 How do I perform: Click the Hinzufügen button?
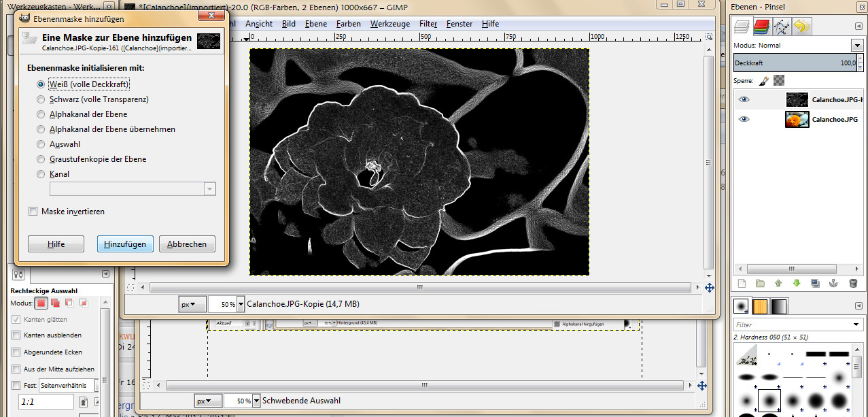[125, 244]
